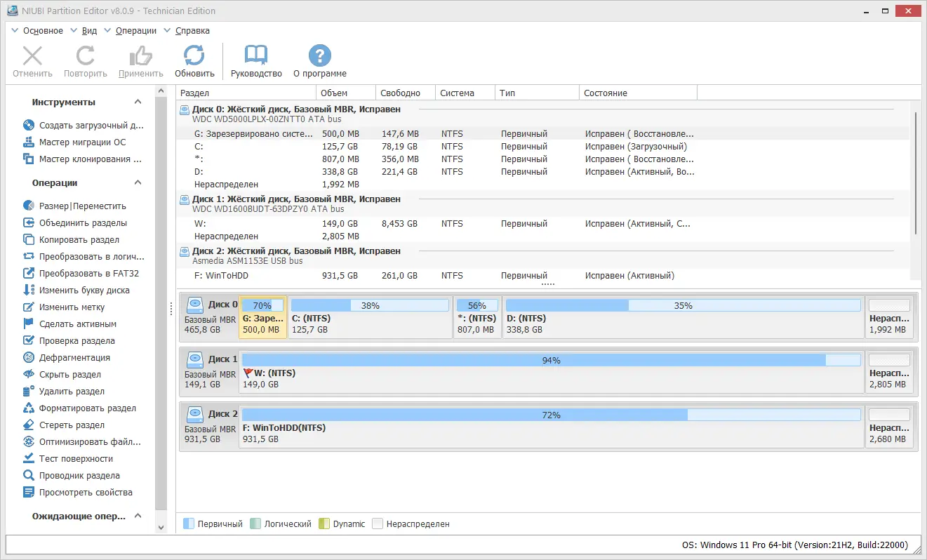Click the Dynamic legend color swatch
The image size is (927, 560).
(x=324, y=524)
